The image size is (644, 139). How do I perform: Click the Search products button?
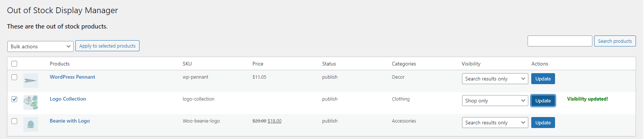[x=615, y=41]
